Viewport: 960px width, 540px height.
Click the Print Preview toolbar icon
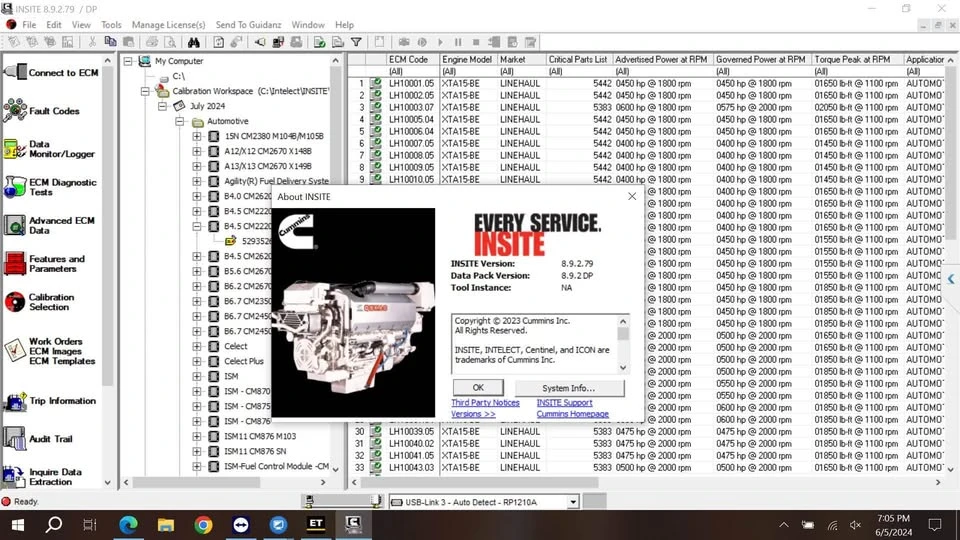click(170, 42)
